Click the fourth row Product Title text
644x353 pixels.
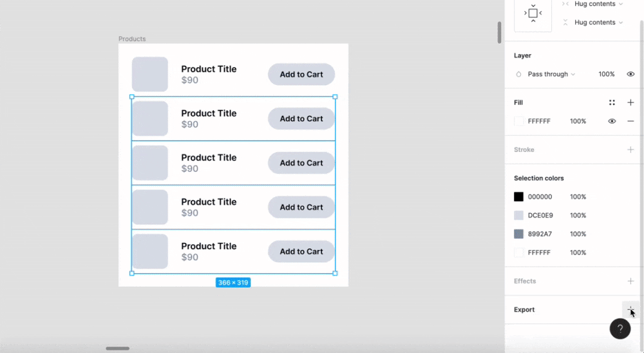(209, 202)
